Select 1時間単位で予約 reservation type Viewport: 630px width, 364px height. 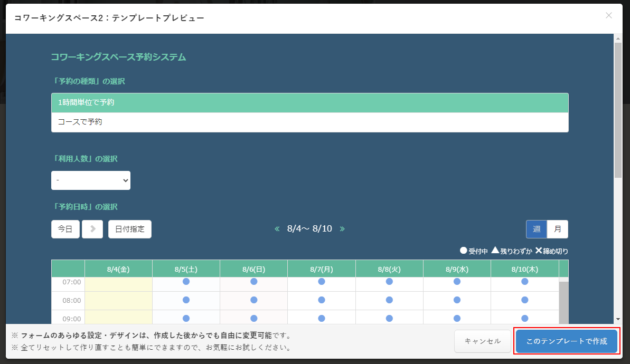pos(309,103)
